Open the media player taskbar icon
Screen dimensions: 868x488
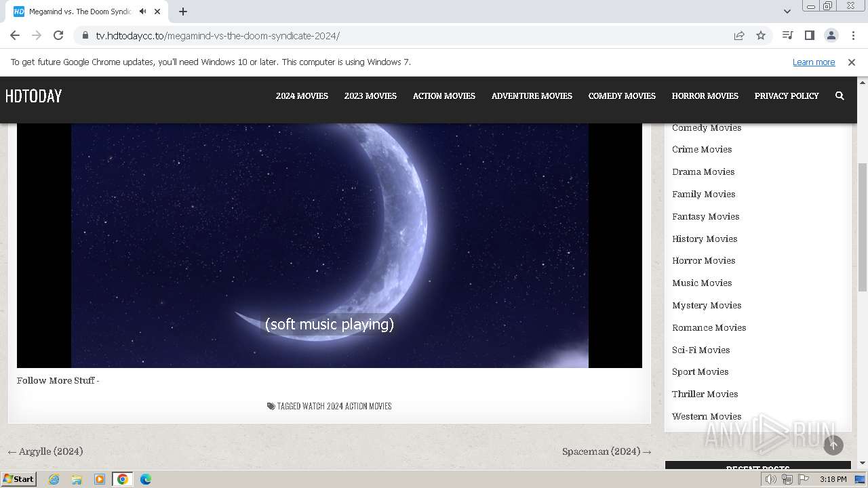click(x=100, y=479)
